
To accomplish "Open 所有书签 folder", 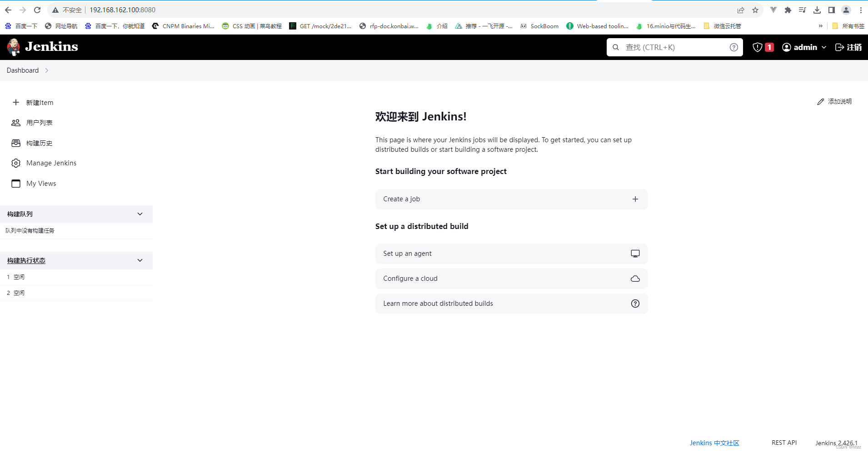I will [x=848, y=26].
